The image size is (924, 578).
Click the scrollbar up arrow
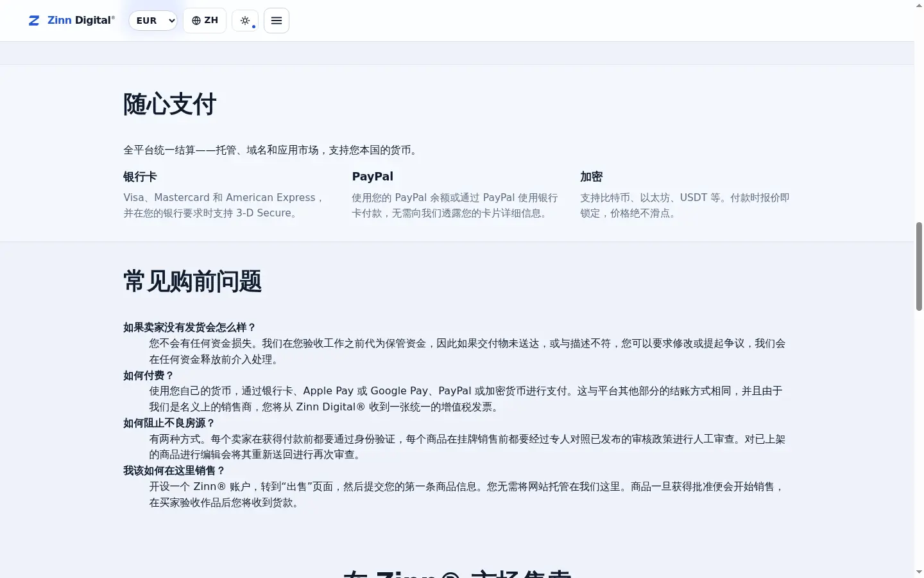[x=919, y=5]
